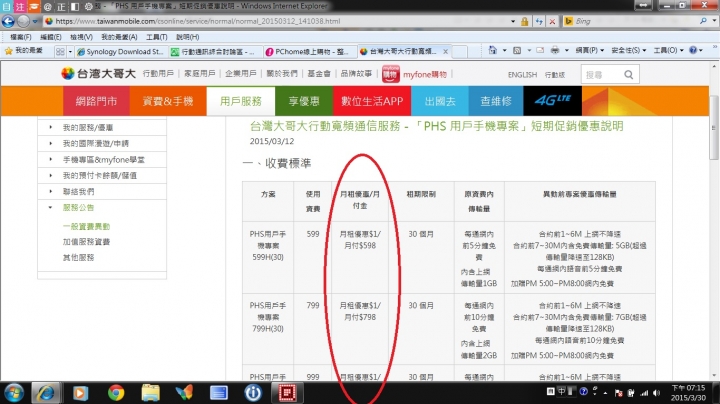Viewport: 720px width, 404px height.
Task: Click the 數位生活APP navigation button
Action: click(x=372, y=101)
